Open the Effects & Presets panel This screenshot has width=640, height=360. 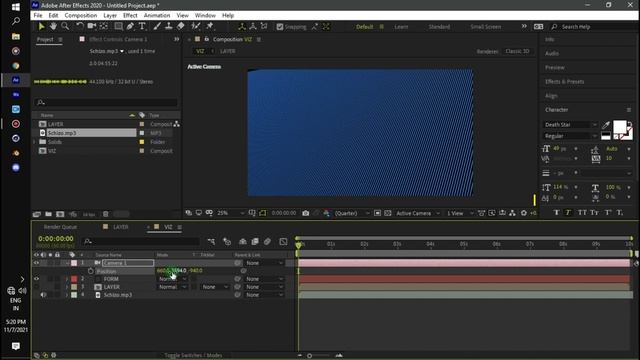(x=564, y=82)
